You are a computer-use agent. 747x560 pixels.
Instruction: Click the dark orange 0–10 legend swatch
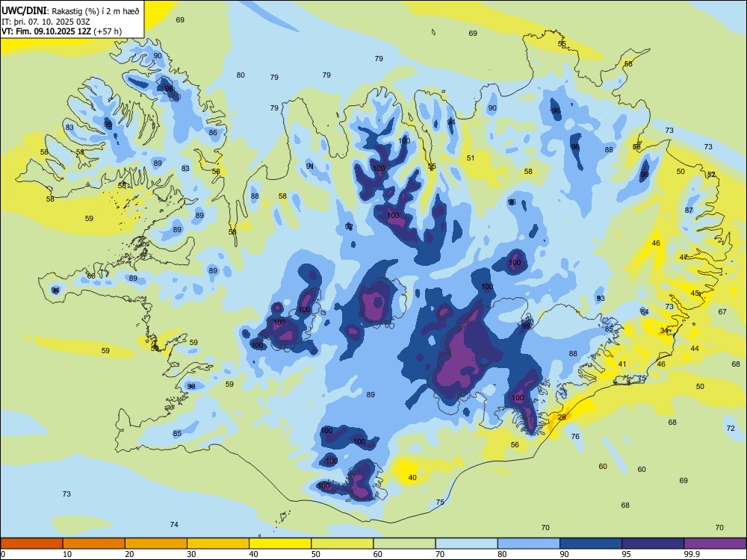tap(31, 544)
